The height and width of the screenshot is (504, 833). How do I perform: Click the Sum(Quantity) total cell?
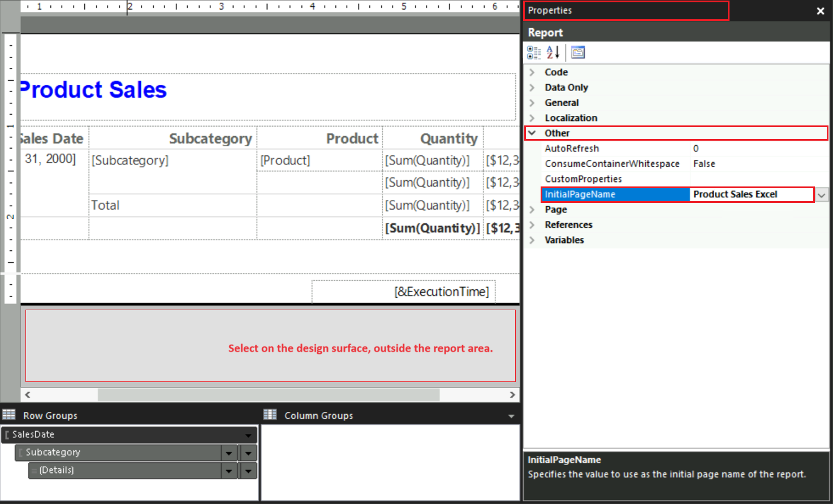pyautogui.click(x=433, y=228)
